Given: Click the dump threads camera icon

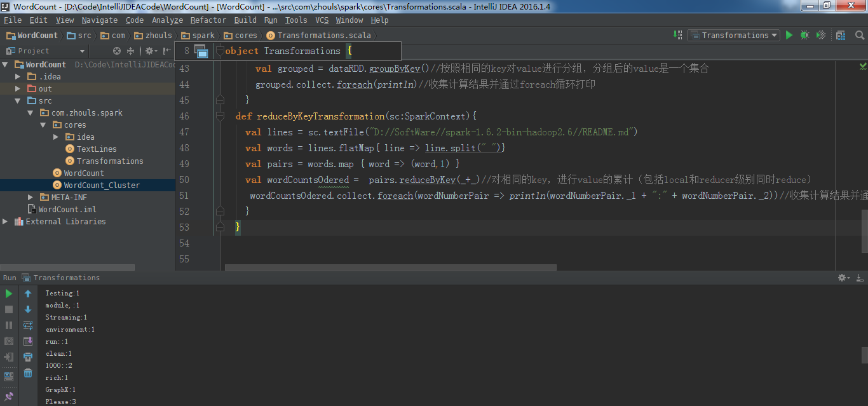Looking at the screenshot, I should pos(9,341).
